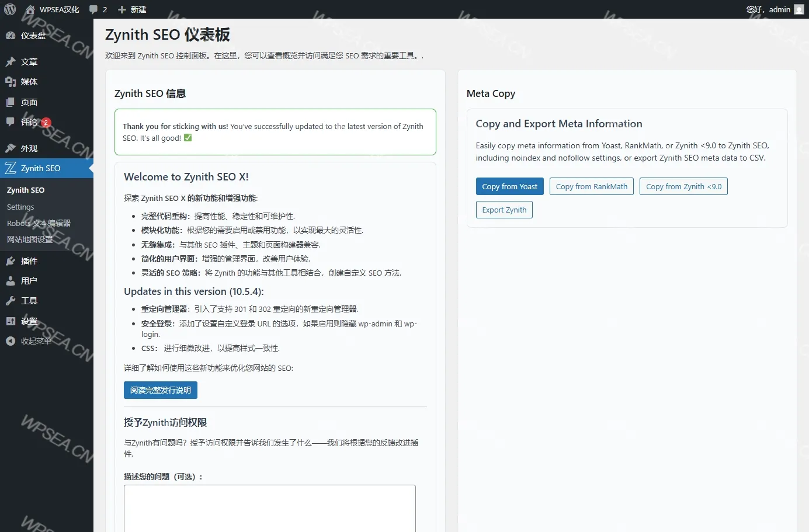
Task: Click 'Welcome to Zynith SEO X!' heading
Action: pos(186,177)
